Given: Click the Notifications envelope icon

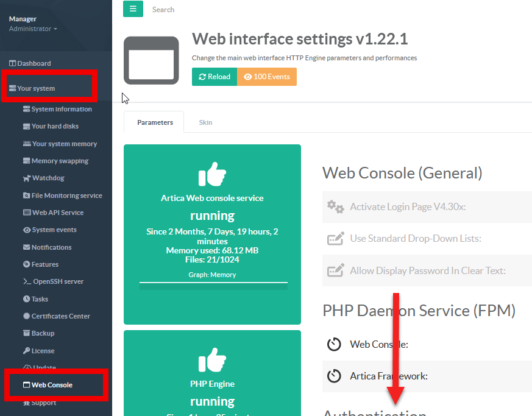Looking at the screenshot, I should [26, 247].
